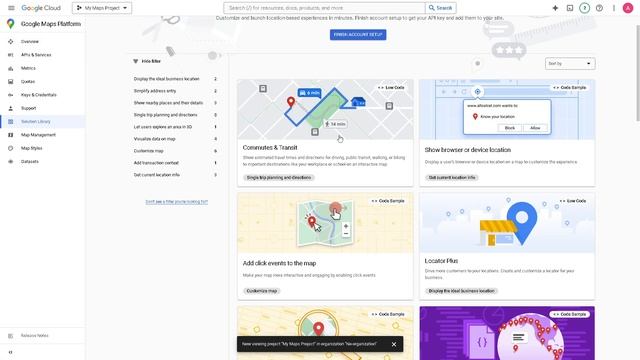Click the Google Cloud logo
Screen dimensions: 640x360
pos(41,8)
